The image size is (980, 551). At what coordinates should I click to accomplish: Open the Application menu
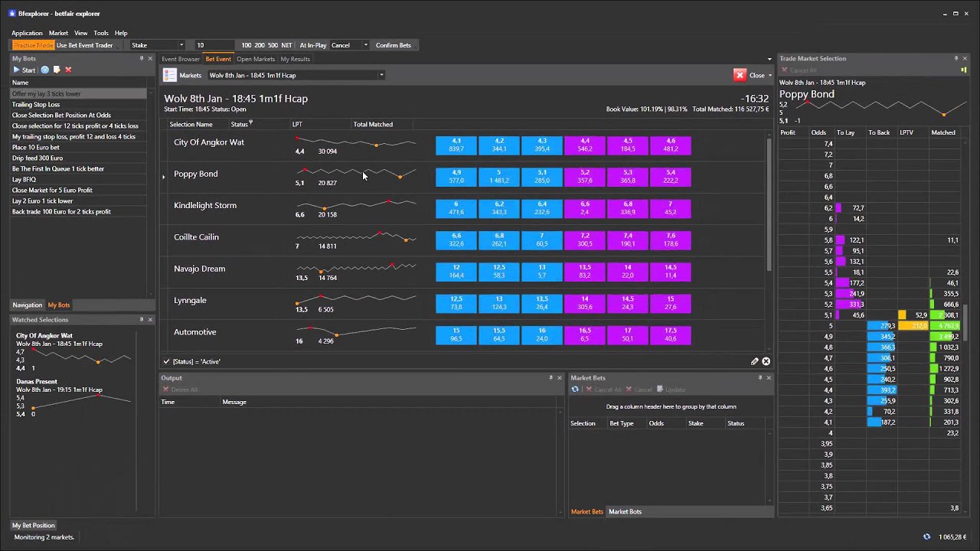click(x=27, y=33)
